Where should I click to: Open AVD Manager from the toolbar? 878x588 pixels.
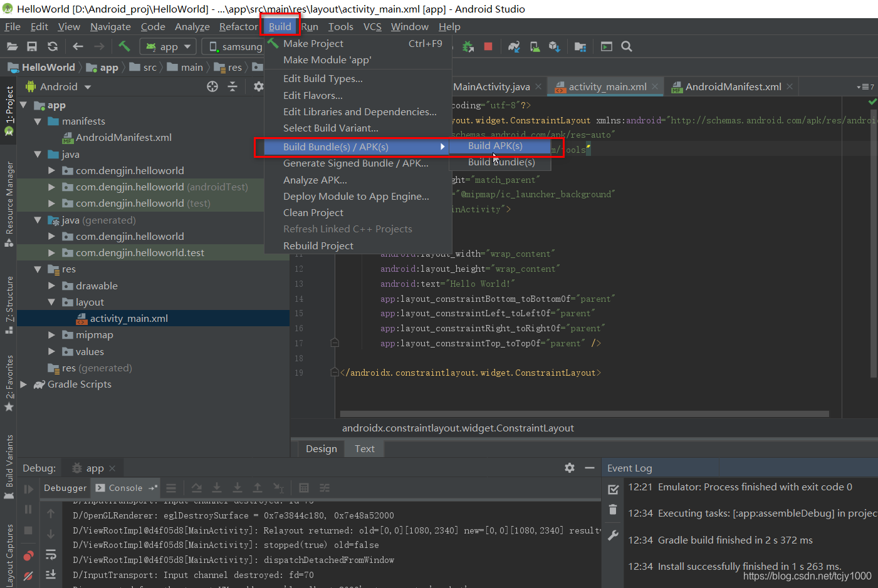[535, 46]
